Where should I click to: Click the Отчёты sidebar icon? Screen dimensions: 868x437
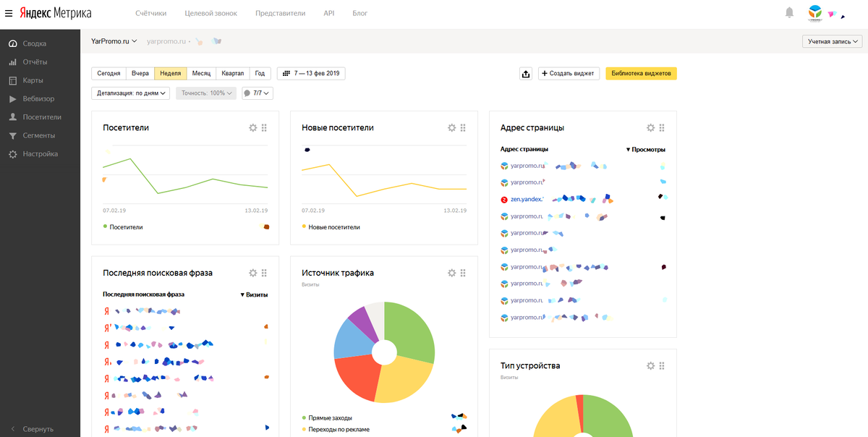12,61
